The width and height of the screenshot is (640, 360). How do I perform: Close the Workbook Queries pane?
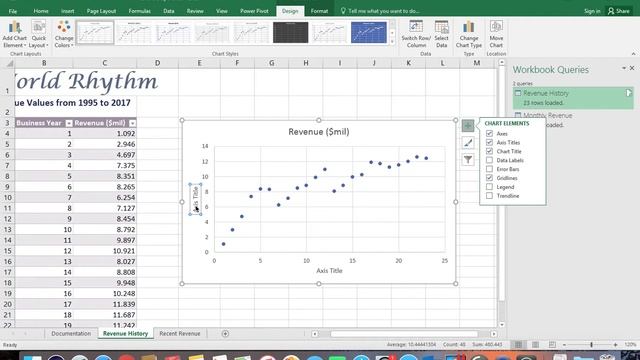coord(632,68)
